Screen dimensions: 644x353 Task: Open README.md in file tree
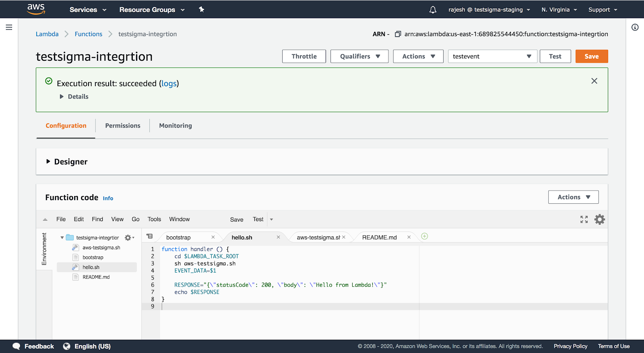[x=96, y=277]
